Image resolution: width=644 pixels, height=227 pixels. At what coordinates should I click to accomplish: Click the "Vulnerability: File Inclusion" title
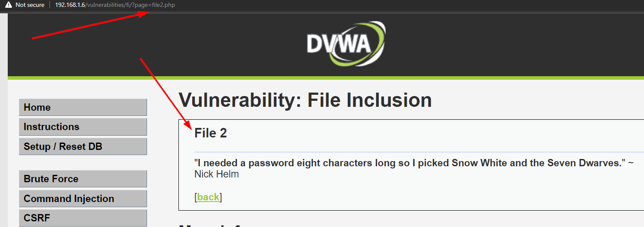tap(305, 100)
